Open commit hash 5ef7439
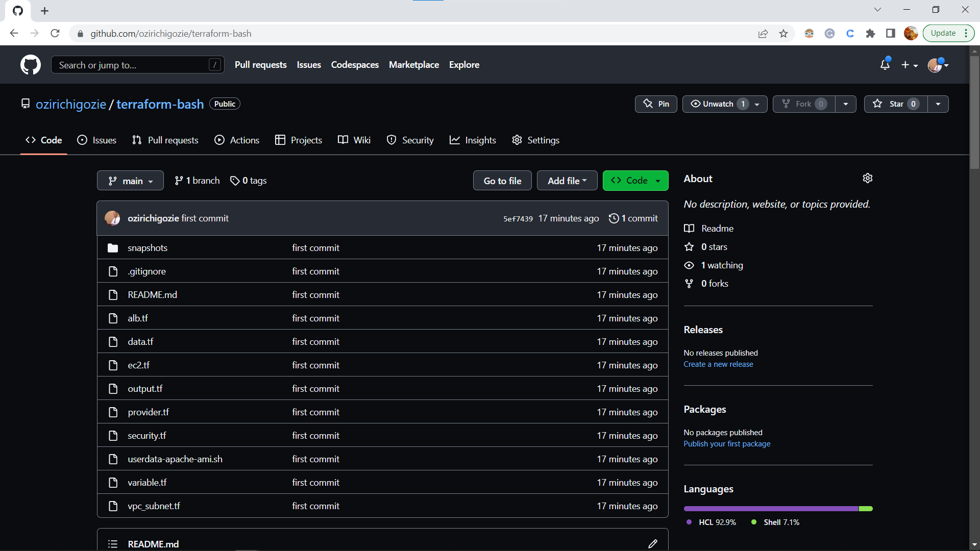980x551 pixels. pyautogui.click(x=518, y=218)
